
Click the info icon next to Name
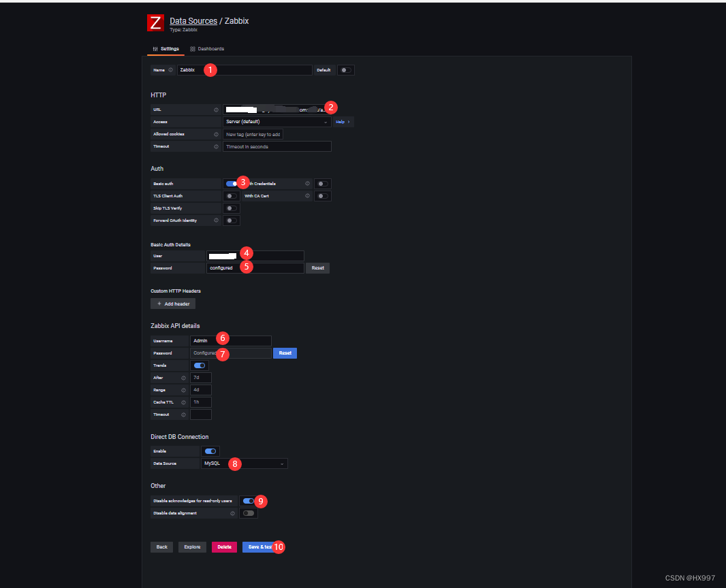170,70
